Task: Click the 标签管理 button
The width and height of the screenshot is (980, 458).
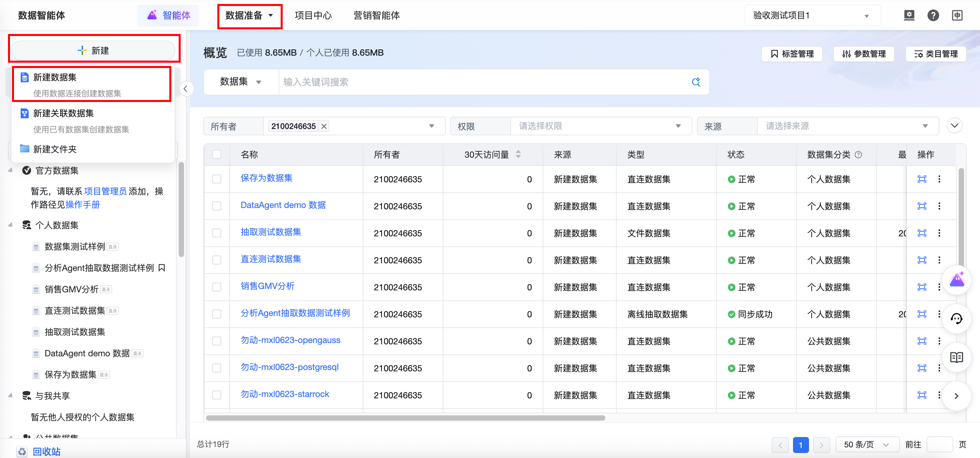Action: point(792,54)
